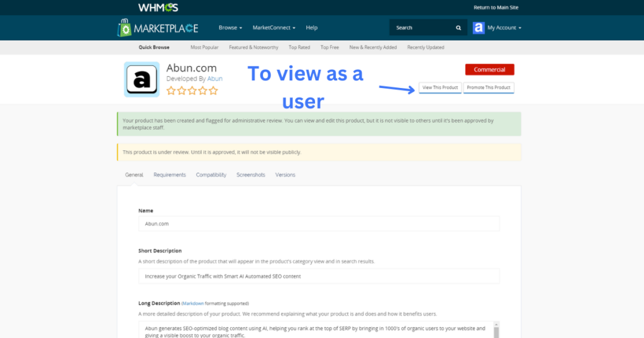Expand the Browse dropdown menu

[230, 28]
